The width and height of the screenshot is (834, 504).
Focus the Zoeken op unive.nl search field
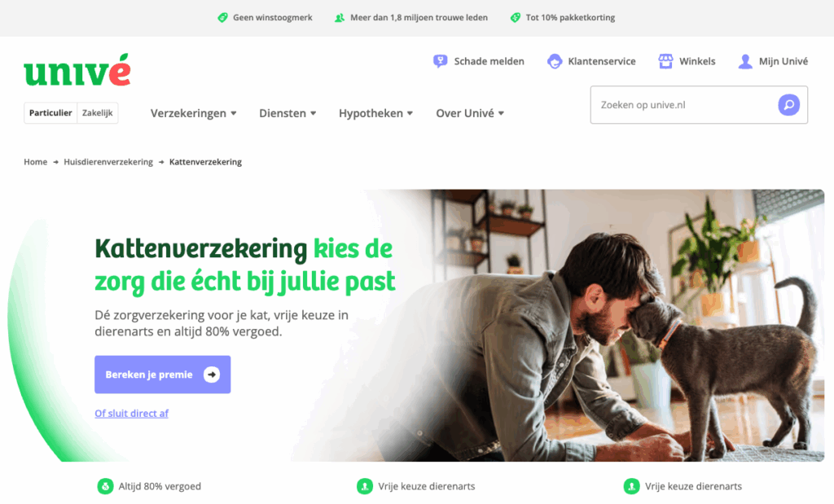[684, 105]
